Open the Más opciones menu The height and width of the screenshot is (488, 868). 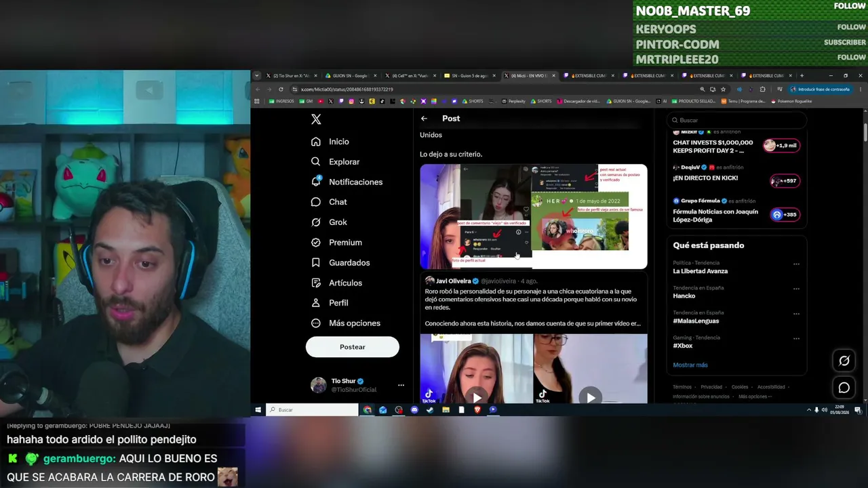point(345,323)
